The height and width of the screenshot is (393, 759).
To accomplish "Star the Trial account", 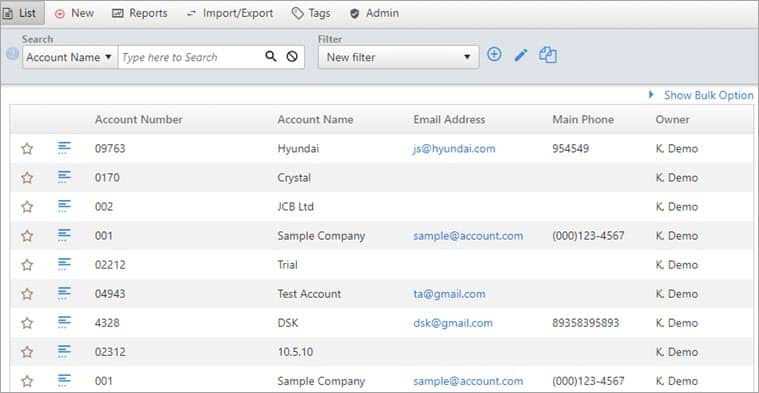I will (x=27, y=265).
